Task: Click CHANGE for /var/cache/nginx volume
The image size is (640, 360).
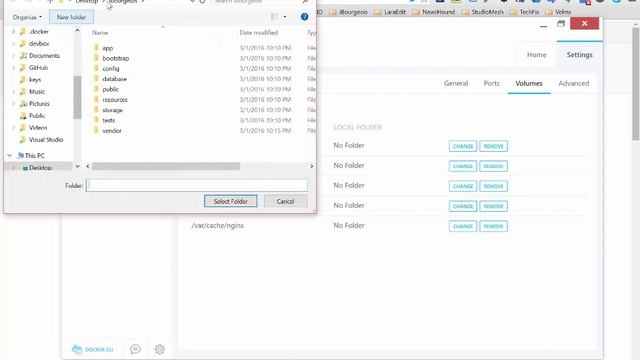Action: click(x=463, y=226)
